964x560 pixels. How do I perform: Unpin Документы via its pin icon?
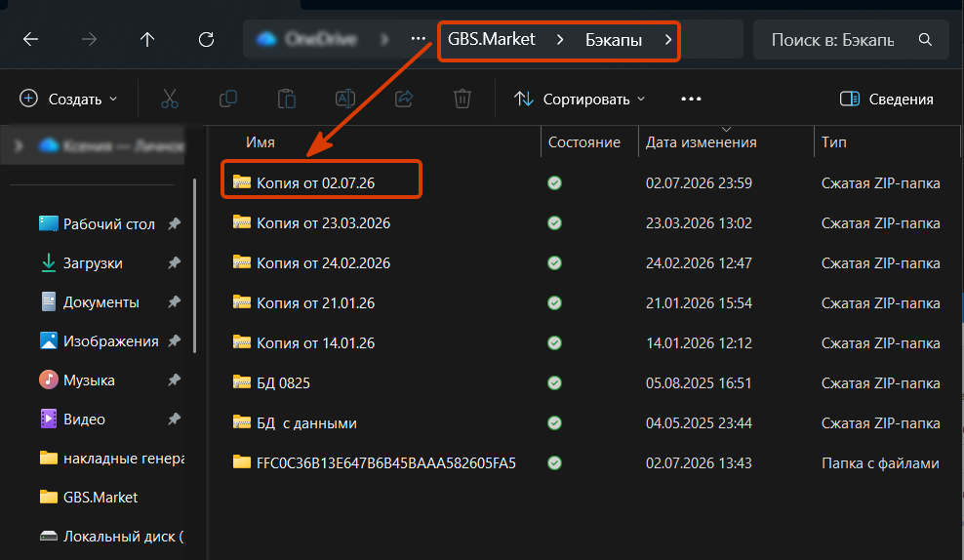coord(174,301)
